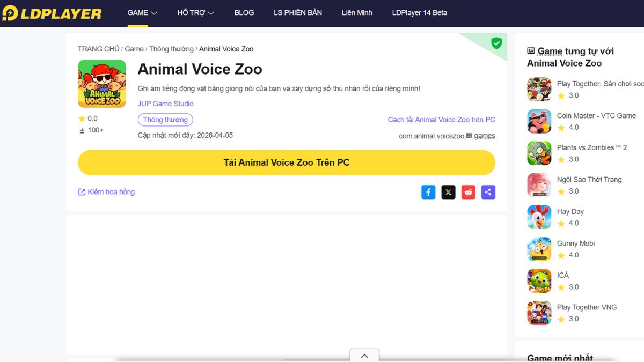The height and width of the screenshot is (362, 644).
Task: Open the Ngôi Sao Thời Trang icon
Action: point(539,186)
